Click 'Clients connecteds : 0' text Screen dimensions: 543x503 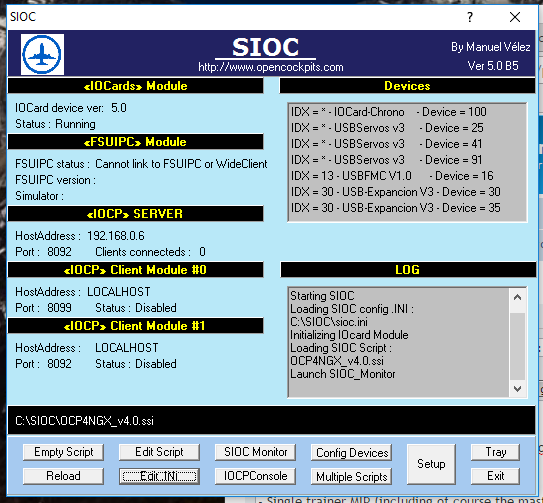point(150,252)
